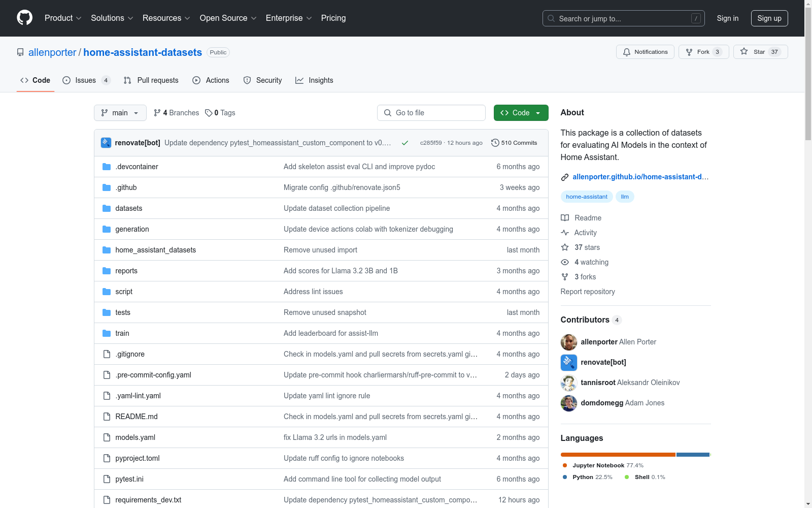Click the fork icon next to 3 forks
This screenshot has width=812, height=508.
click(x=565, y=277)
